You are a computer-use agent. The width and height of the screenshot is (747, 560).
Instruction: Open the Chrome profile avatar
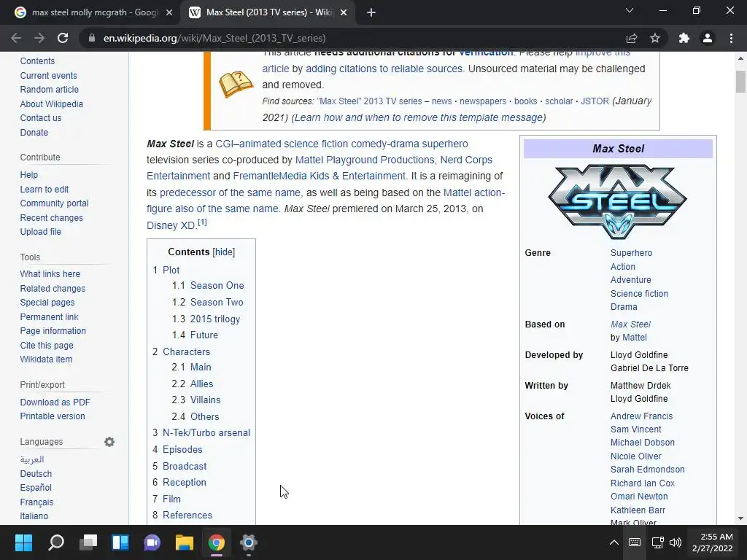tap(708, 38)
